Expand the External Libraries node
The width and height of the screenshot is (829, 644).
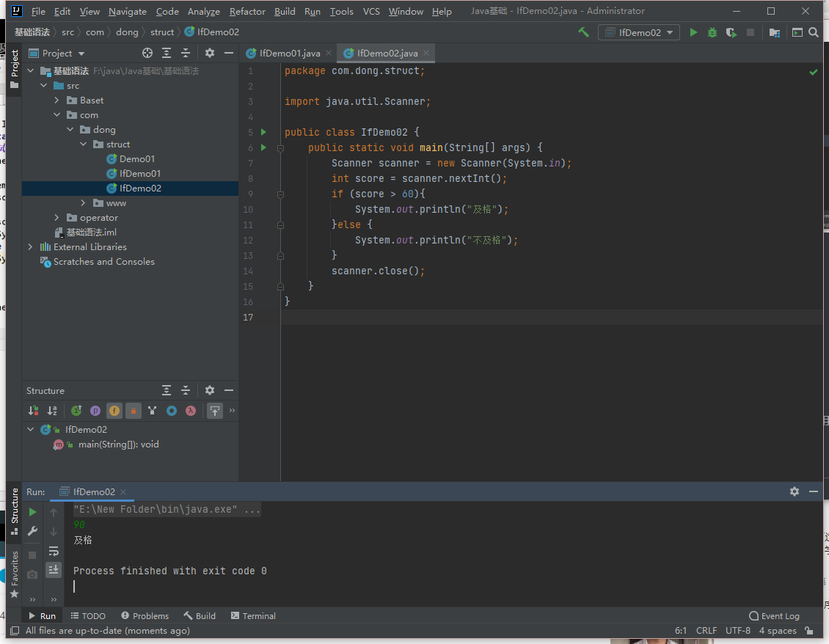[30, 247]
